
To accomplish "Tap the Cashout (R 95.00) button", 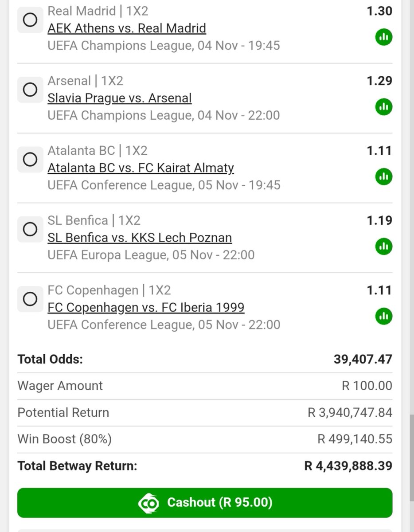I will (205, 503).
